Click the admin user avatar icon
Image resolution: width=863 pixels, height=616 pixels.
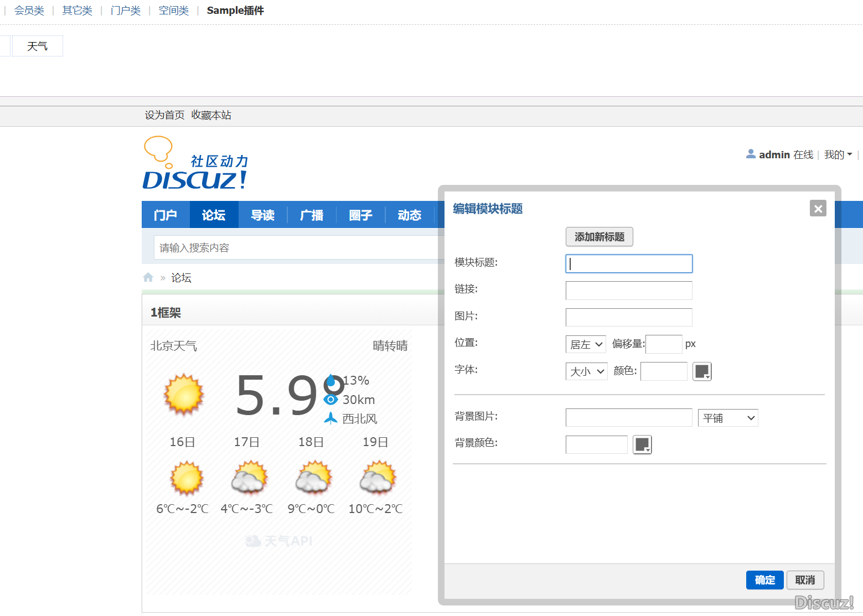(751, 154)
